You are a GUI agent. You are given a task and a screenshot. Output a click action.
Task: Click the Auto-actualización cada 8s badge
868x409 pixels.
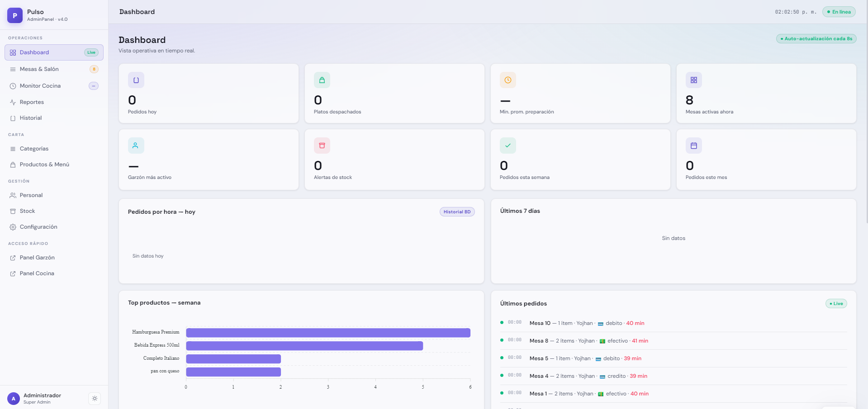(816, 39)
